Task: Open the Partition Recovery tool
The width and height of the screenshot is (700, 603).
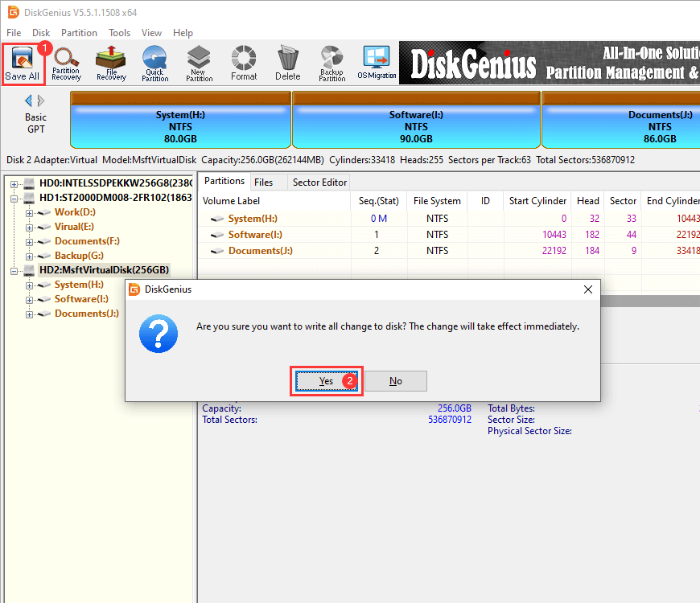Action: coord(66,63)
